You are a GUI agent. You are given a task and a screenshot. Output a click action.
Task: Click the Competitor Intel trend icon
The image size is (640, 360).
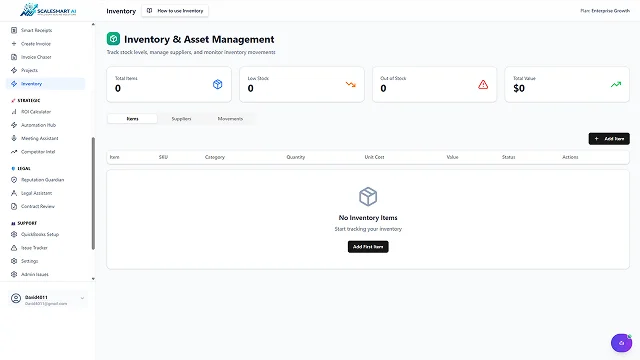(14, 151)
